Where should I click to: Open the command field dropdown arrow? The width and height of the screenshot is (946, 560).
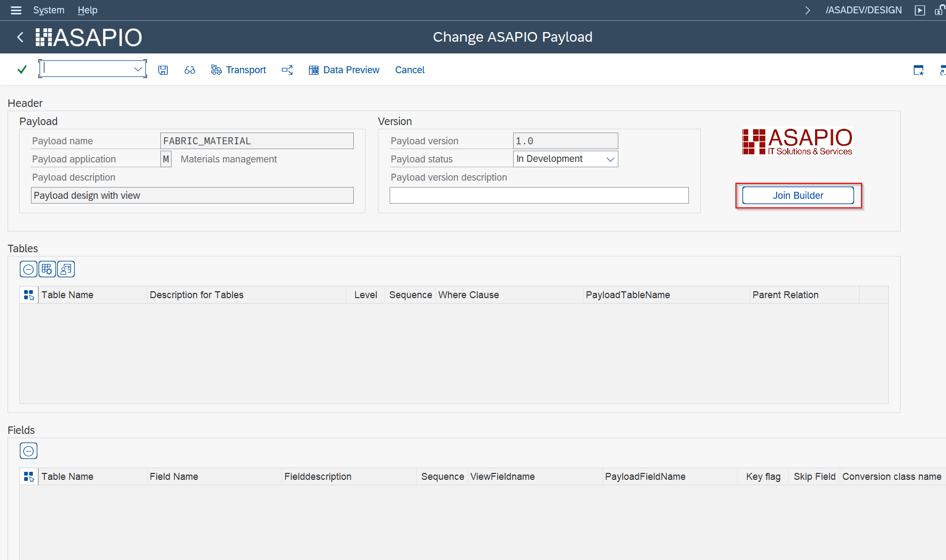click(138, 69)
